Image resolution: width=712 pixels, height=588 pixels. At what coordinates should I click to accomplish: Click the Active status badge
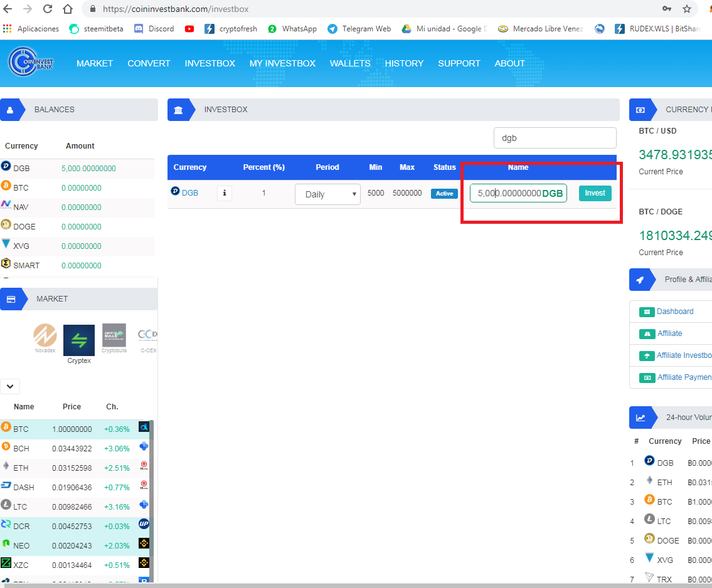(x=444, y=194)
